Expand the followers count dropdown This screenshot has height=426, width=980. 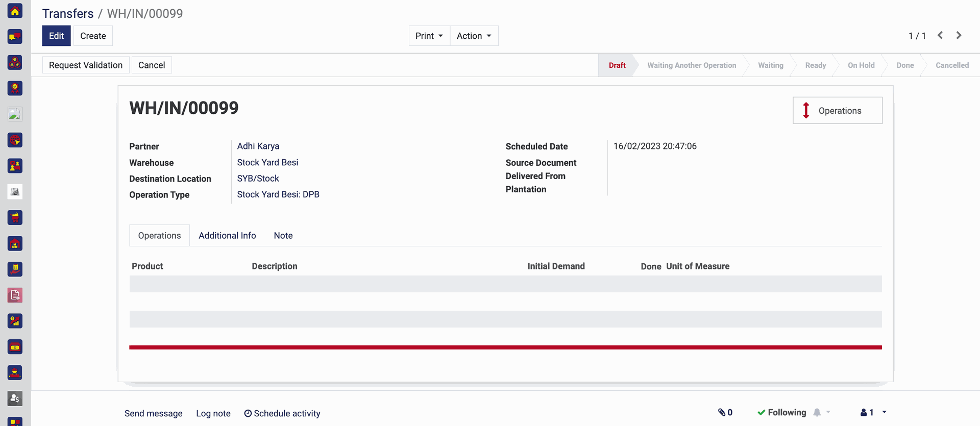click(873, 412)
